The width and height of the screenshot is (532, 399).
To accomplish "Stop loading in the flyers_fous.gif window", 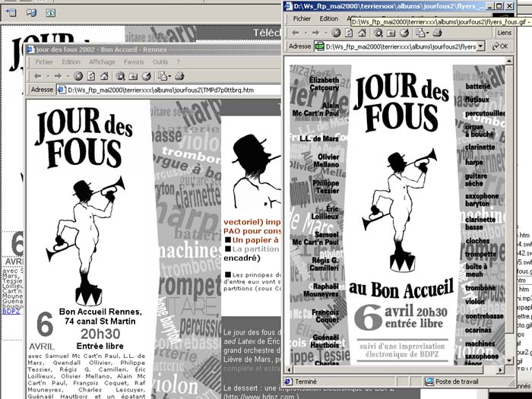I will coord(336,33).
